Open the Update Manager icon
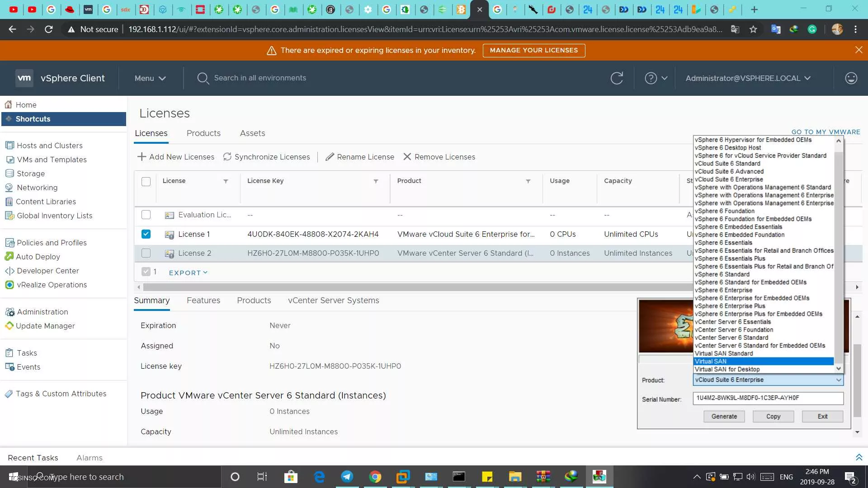 (x=9, y=326)
